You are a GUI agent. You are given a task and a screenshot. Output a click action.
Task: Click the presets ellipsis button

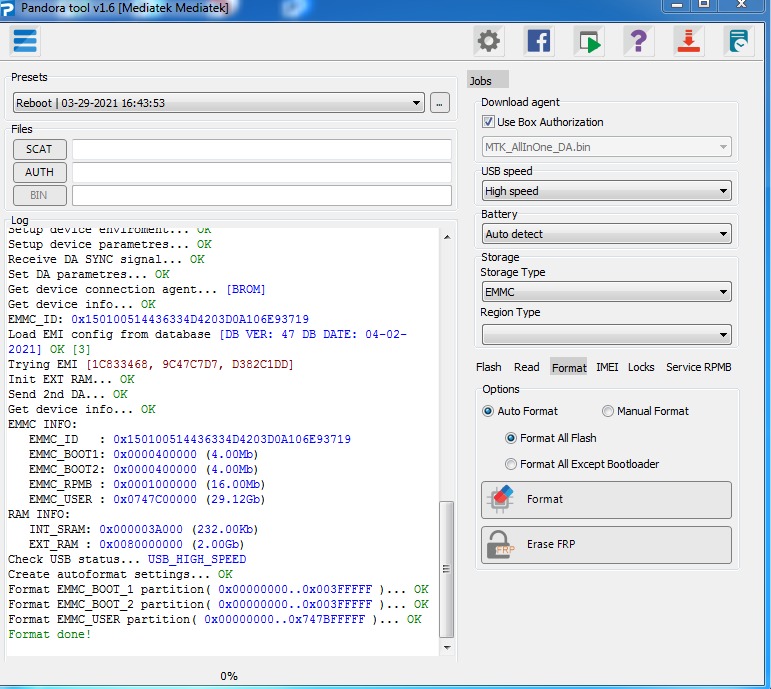440,103
